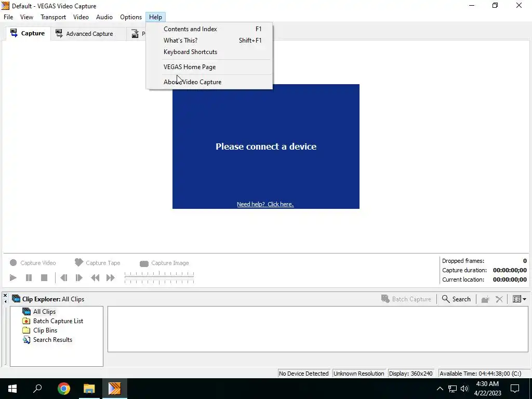Click the Play transport button
The width and height of the screenshot is (532, 399).
(x=13, y=277)
